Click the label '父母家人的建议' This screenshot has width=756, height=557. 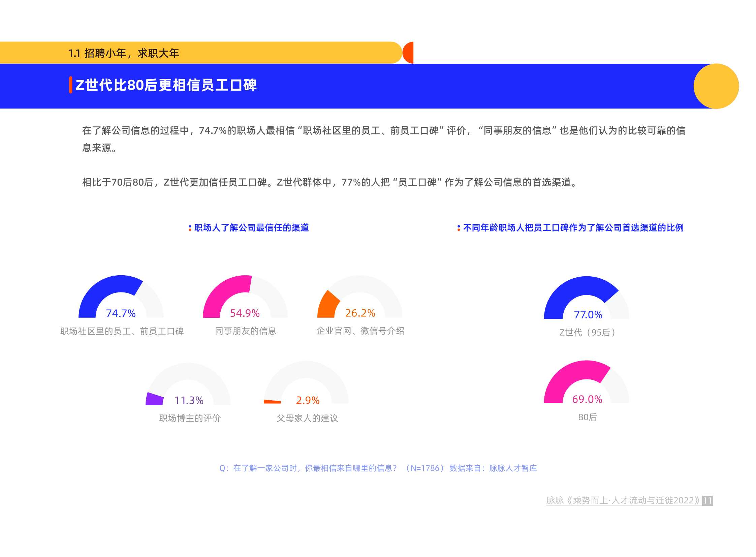[307, 419]
